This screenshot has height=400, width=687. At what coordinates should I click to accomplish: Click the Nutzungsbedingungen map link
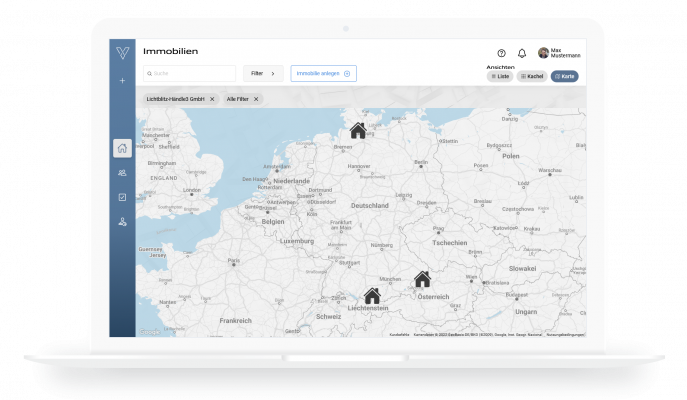[565, 335]
